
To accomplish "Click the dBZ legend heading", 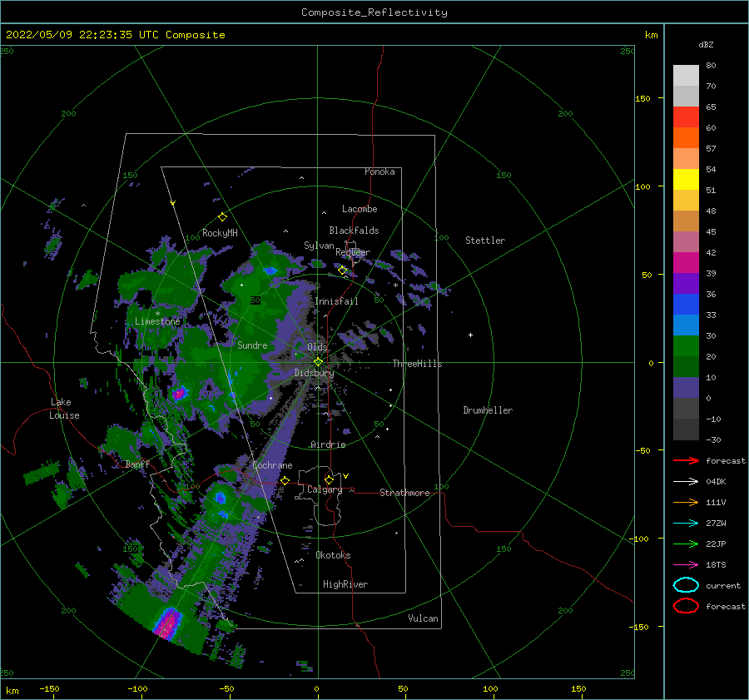I will [706, 44].
